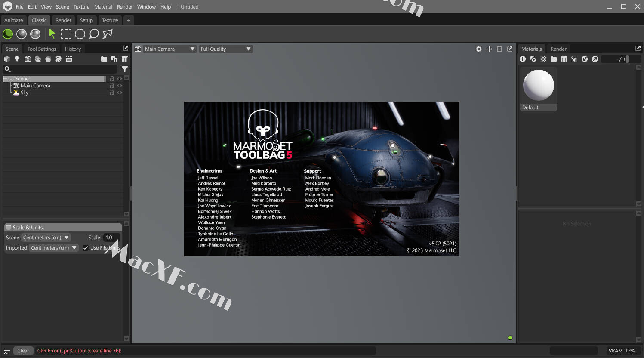Add a light bulb object to scene
Viewport: 644px width, 358px height.
pyautogui.click(x=17, y=59)
